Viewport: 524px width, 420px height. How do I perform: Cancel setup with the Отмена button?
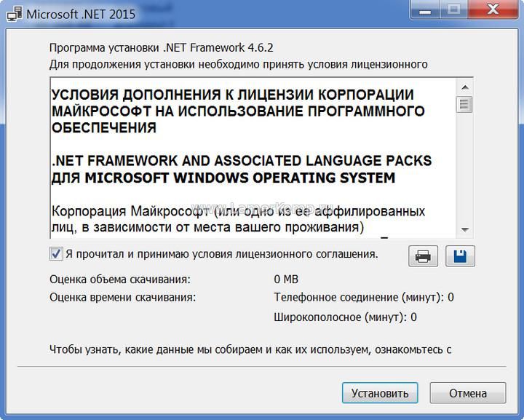[468, 393]
